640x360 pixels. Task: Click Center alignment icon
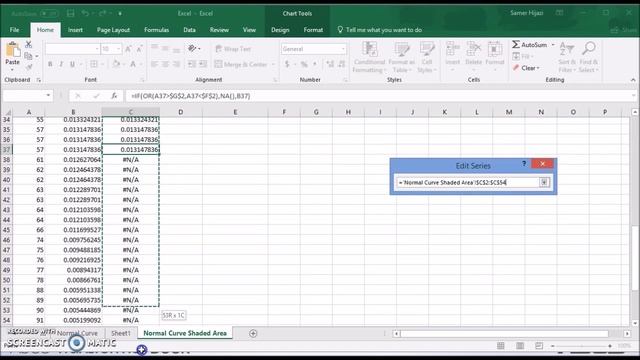(x=165, y=64)
